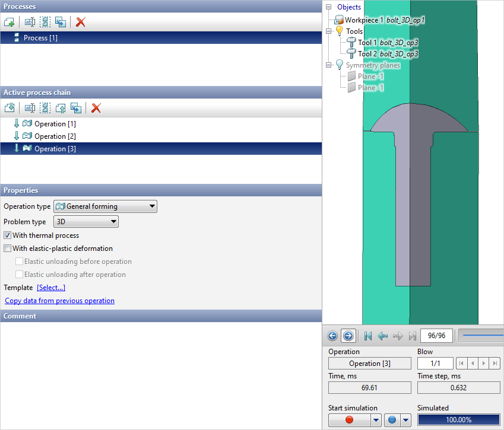Click the simulation step slider

click(482, 336)
